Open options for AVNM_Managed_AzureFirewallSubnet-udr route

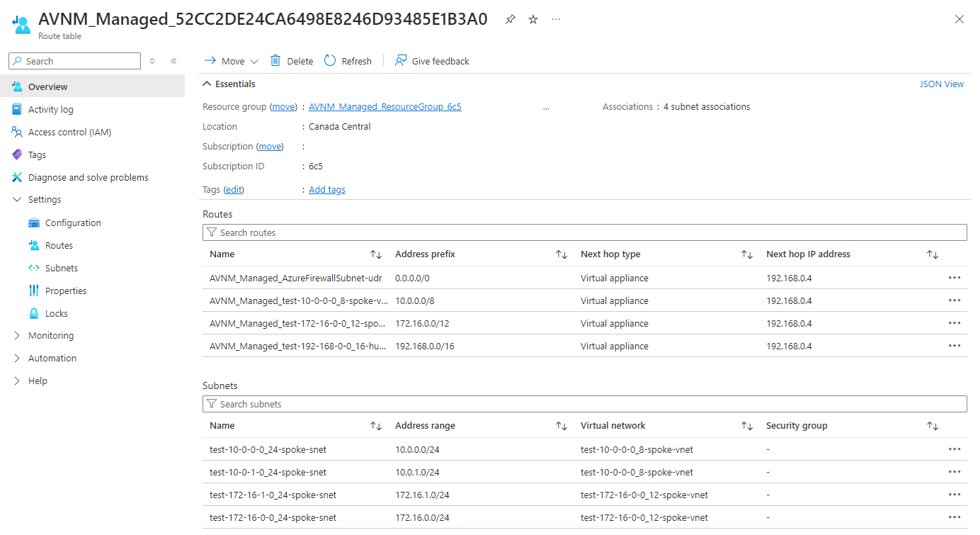[x=955, y=278]
